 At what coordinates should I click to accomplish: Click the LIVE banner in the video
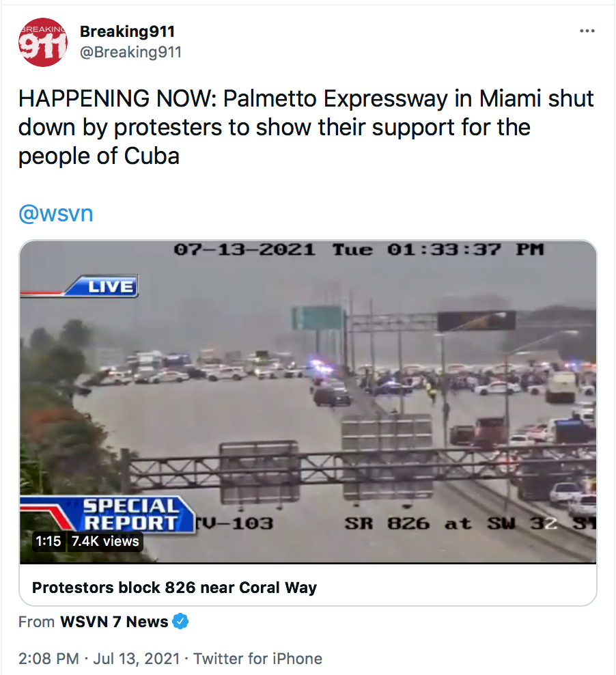click(102, 286)
